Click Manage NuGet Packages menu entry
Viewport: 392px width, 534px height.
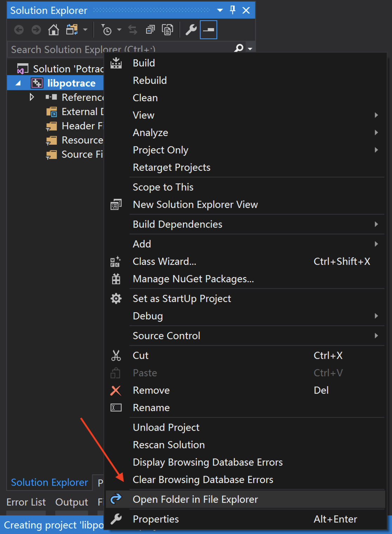[193, 279]
